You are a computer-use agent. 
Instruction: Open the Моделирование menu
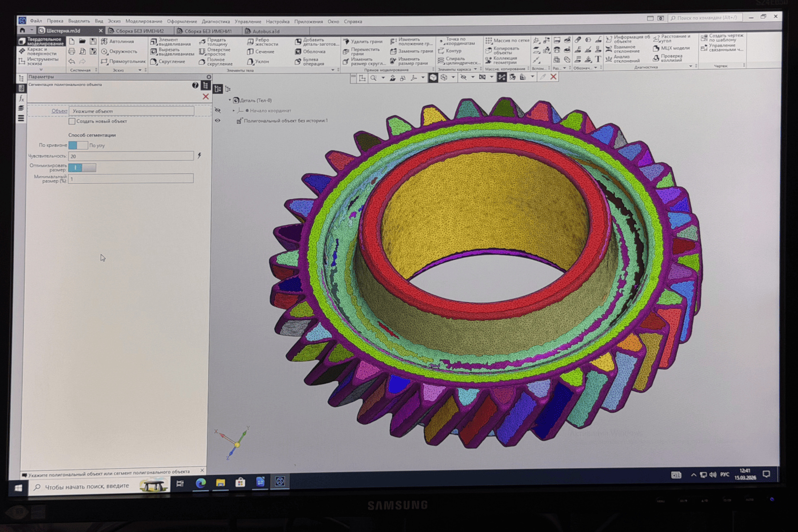point(143,21)
